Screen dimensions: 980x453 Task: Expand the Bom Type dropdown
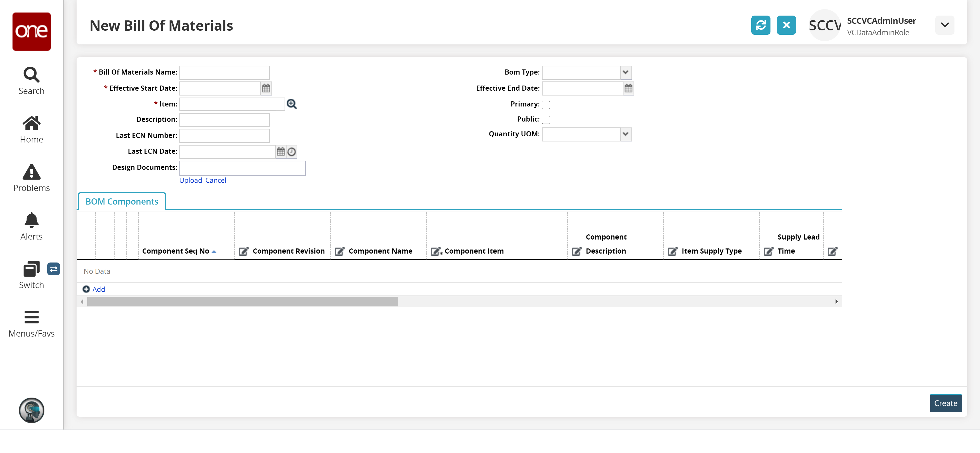click(625, 72)
